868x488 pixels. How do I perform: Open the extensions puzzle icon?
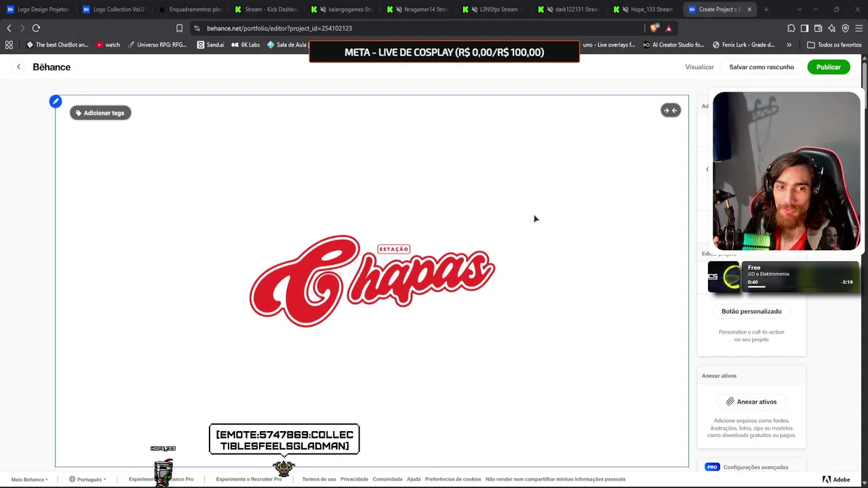[791, 28]
